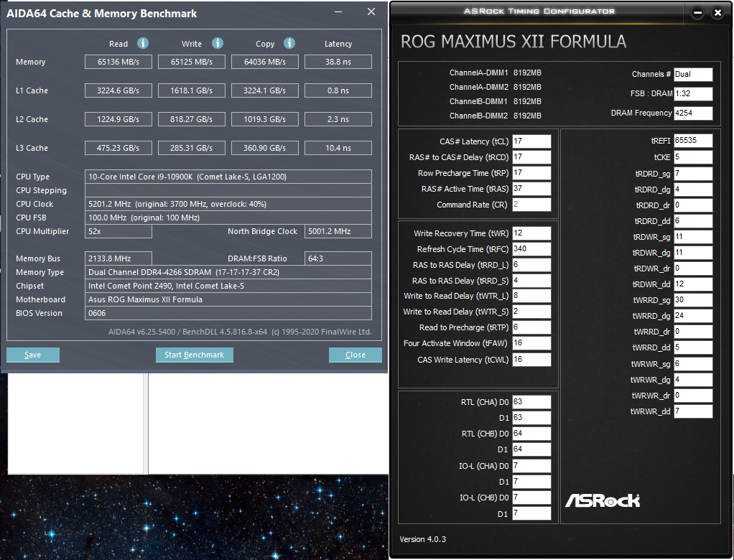Click the IO-L (CHB) D0 field
The width and height of the screenshot is (734, 560).
pos(531,498)
